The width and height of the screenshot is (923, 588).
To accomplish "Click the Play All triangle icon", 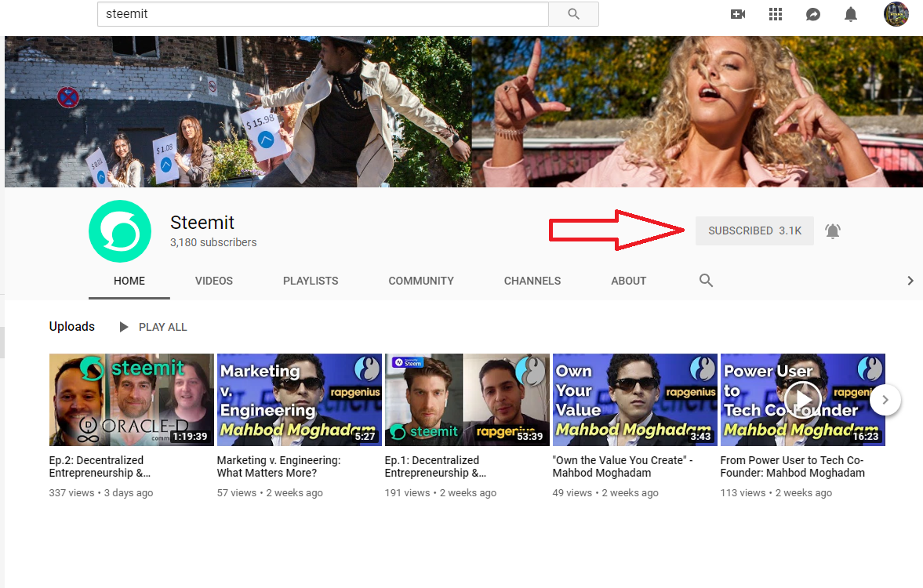I will tap(124, 327).
